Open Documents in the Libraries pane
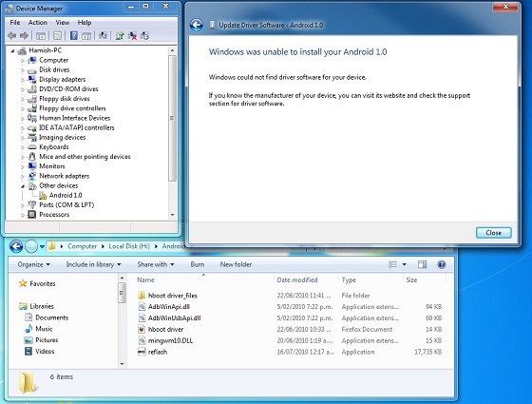532x404 pixels. [52, 317]
